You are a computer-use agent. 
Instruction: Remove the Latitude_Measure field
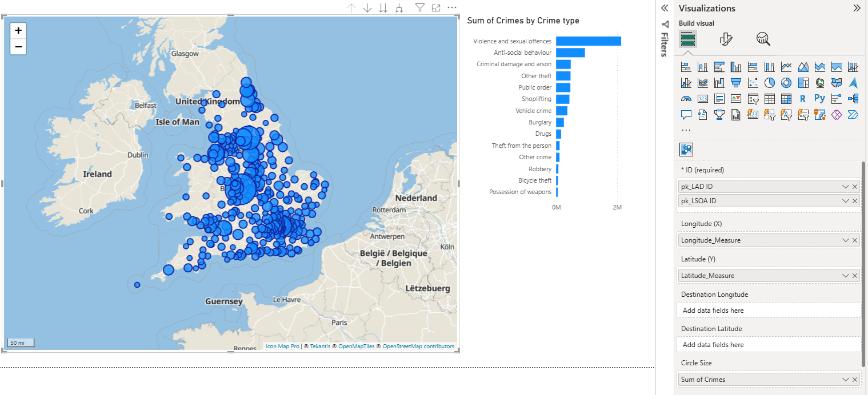(855, 276)
